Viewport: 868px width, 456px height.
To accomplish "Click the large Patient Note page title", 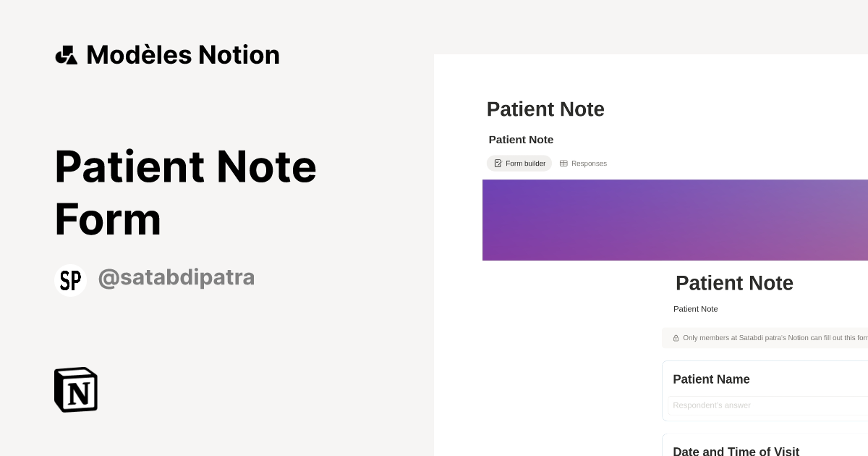I will click(545, 109).
